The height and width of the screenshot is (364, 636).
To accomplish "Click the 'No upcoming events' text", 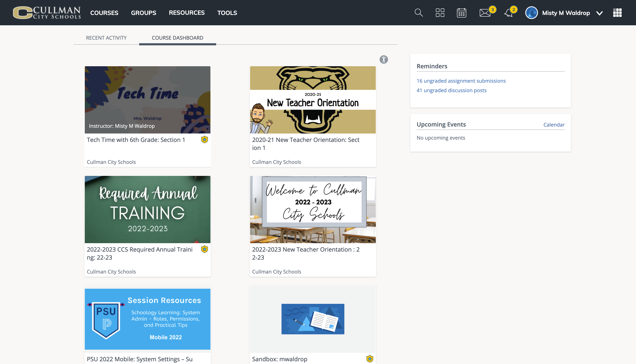I will (x=441, y=138).
